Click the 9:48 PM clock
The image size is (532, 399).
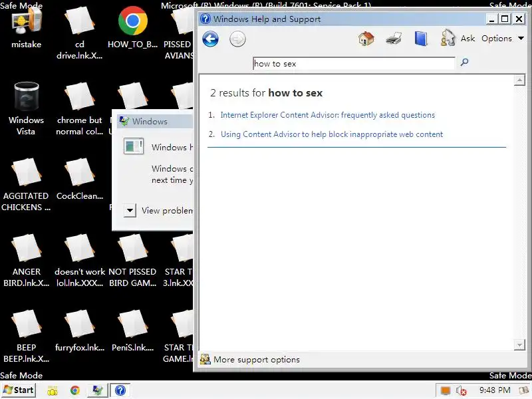click(495, 390)
